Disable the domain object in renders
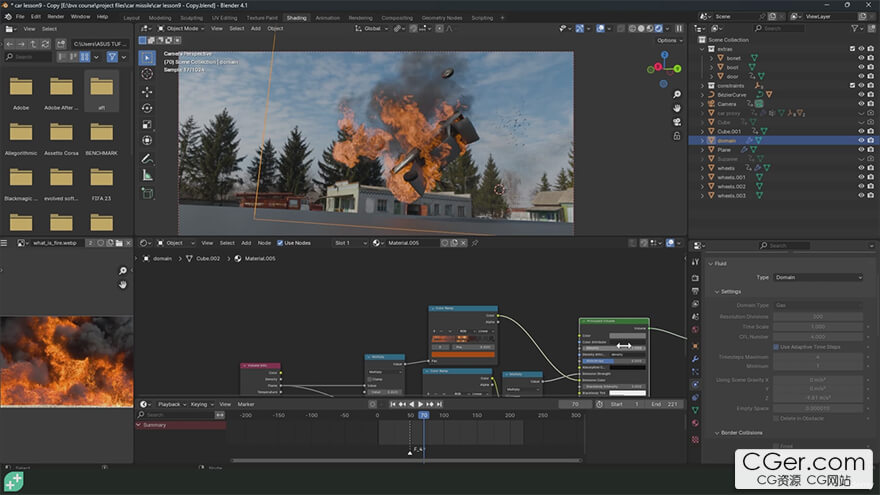Image resolution: width=880 pixels, height=495 pixels. coord(870,140)
